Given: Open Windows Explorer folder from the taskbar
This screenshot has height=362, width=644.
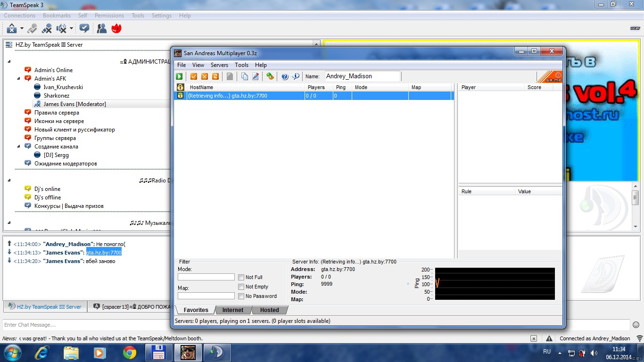Looking at the screenshot, I should (71, 353).
